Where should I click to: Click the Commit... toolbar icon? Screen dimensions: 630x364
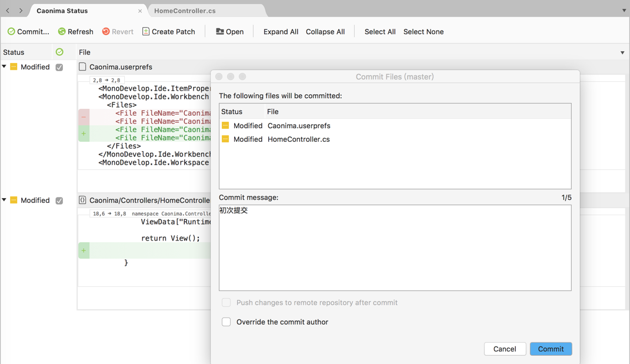11,31
